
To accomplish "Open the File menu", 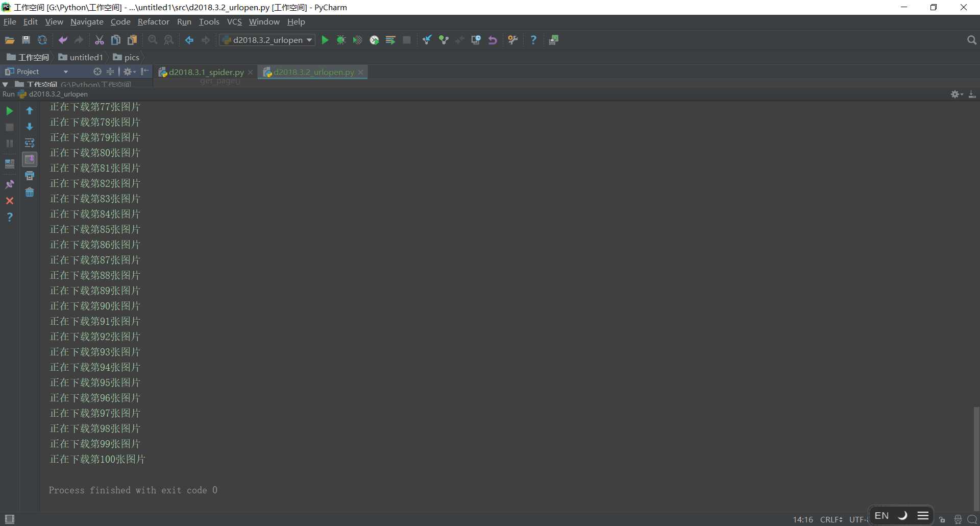I will (10, 21).
